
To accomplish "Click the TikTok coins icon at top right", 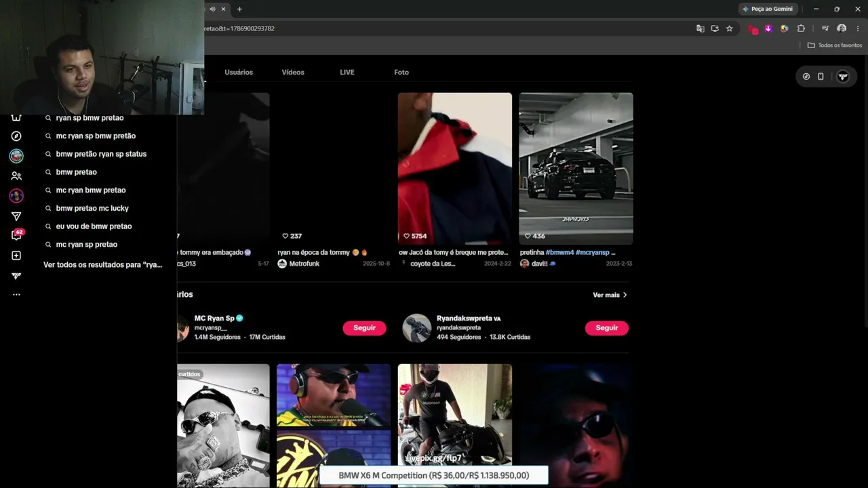I will tap(806, 77).
